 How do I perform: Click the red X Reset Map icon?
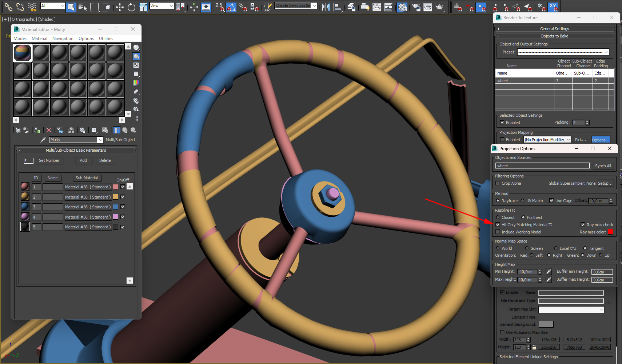(x=49, y=130)
